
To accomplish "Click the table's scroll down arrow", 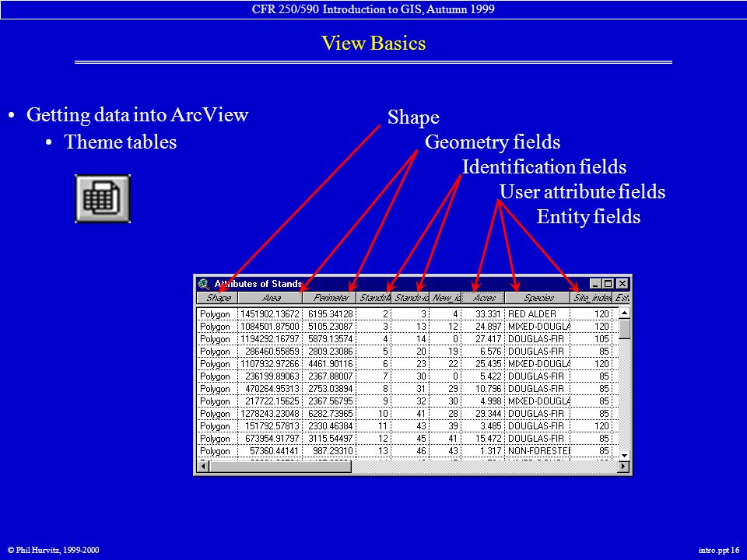I will pos(624,455).
